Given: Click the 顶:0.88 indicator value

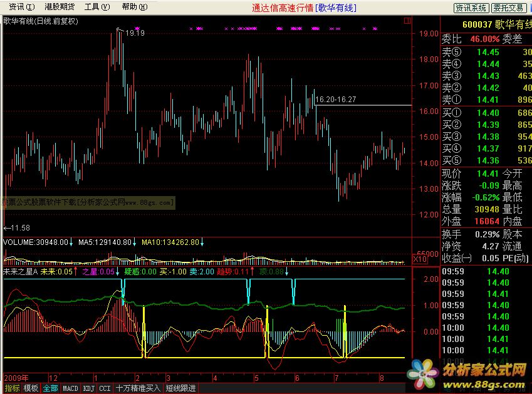Looking at the screenshot, I should (x=271, y=272).
